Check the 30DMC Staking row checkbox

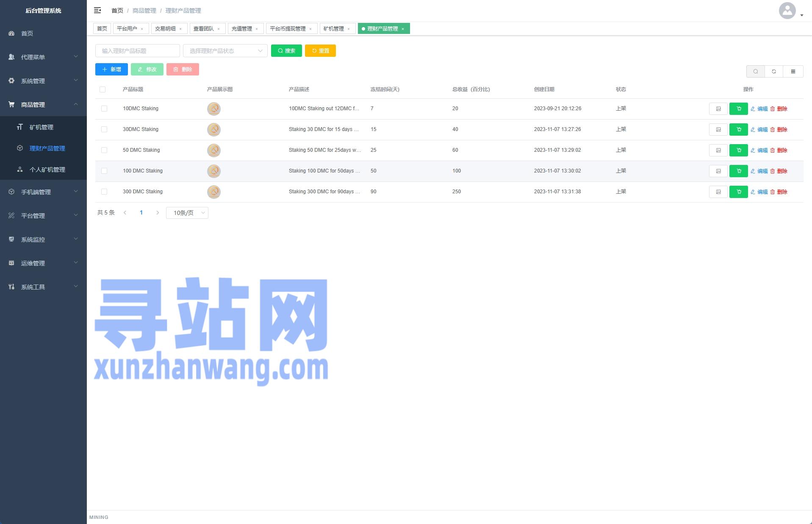[104, 130]
